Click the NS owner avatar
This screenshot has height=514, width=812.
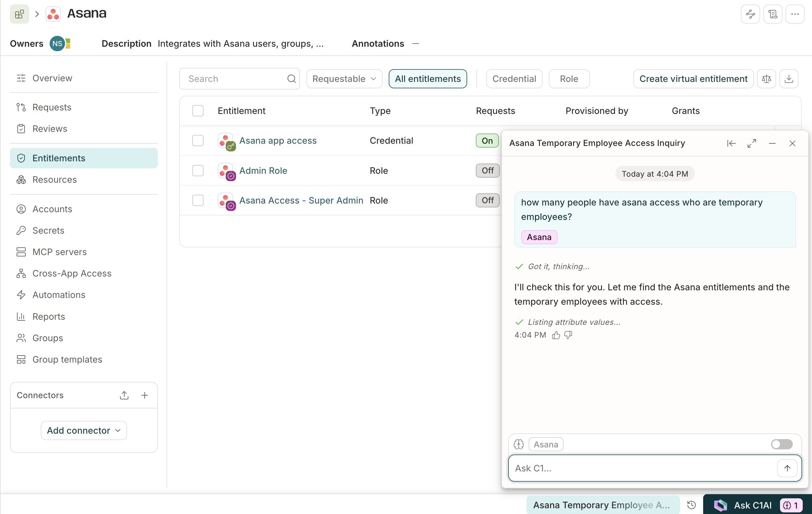(57, 44)
